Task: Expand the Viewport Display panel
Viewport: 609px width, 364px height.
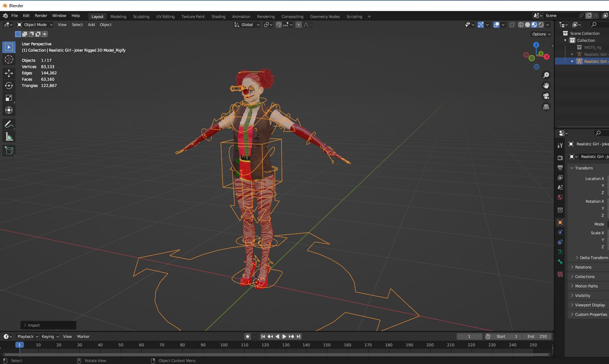Action: (588, 305)
